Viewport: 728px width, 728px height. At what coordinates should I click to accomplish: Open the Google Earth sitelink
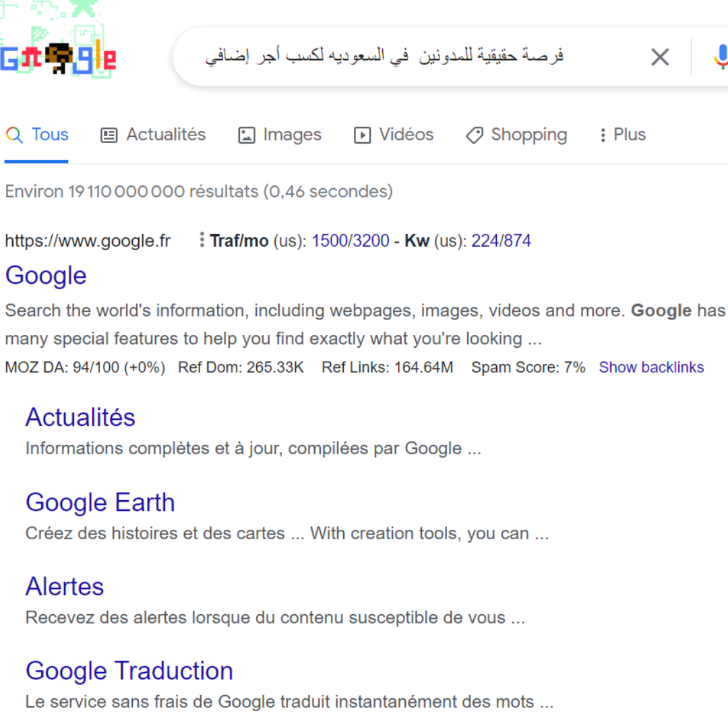click(100, 502)
